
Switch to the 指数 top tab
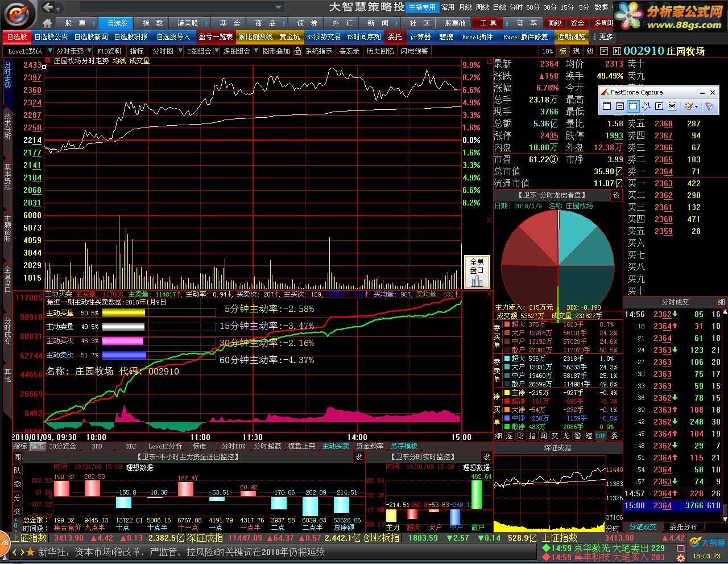(152, 23)
